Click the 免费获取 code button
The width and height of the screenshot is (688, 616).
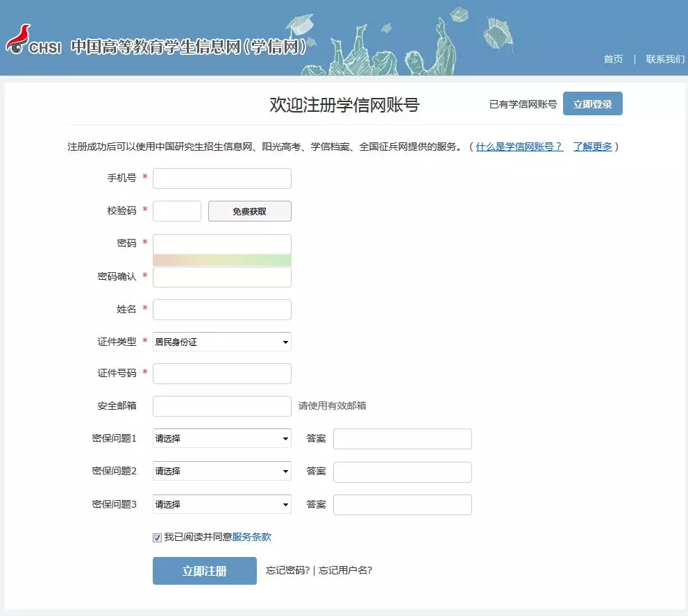click(x=250, y=211)
